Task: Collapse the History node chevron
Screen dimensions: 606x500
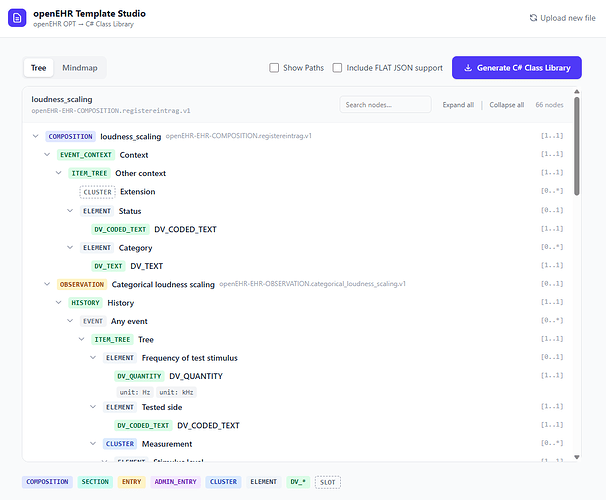Action: pyautogui.click(x=58, y=303)
